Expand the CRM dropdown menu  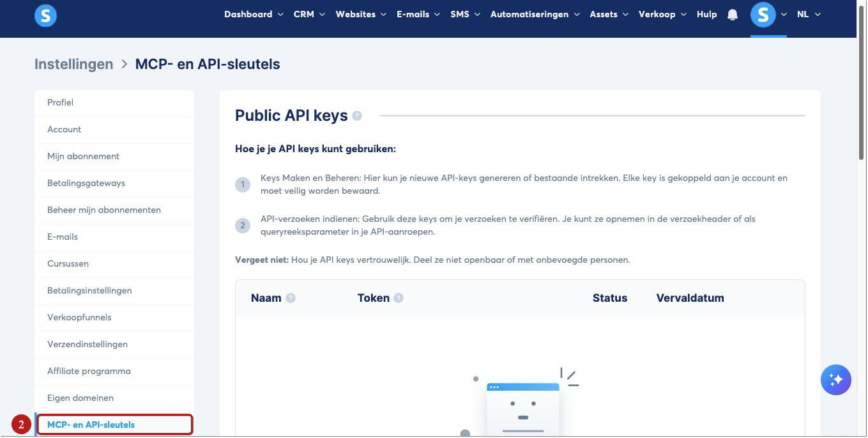point(309,14)
